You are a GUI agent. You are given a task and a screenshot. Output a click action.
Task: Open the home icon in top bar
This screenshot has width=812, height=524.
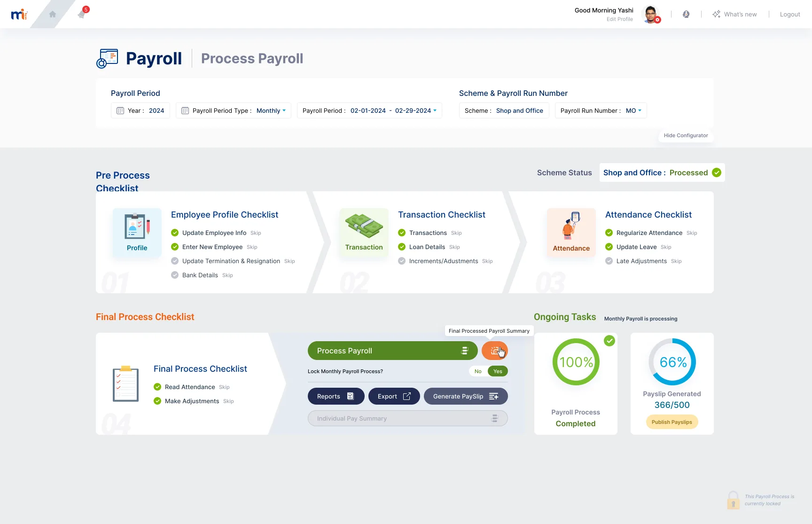53,14
